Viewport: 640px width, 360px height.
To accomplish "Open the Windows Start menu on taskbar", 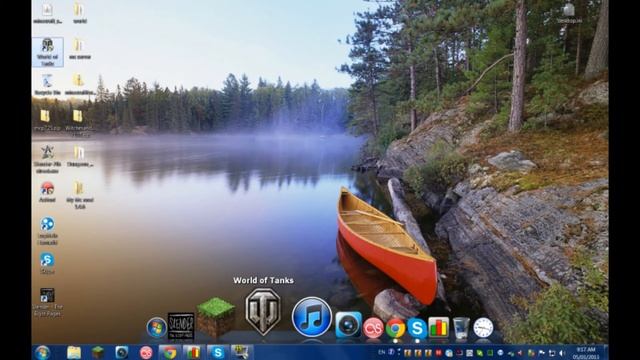I will click(x=42, y=352).
